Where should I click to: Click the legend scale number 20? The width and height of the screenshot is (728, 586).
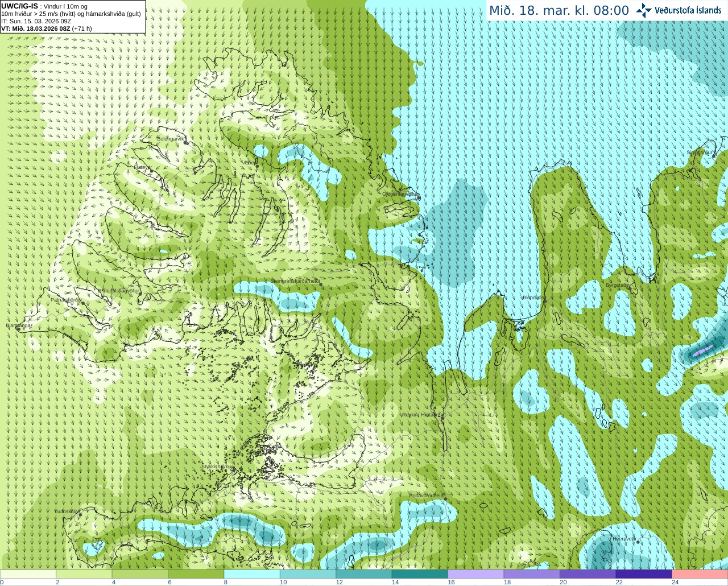click(563, 582)
